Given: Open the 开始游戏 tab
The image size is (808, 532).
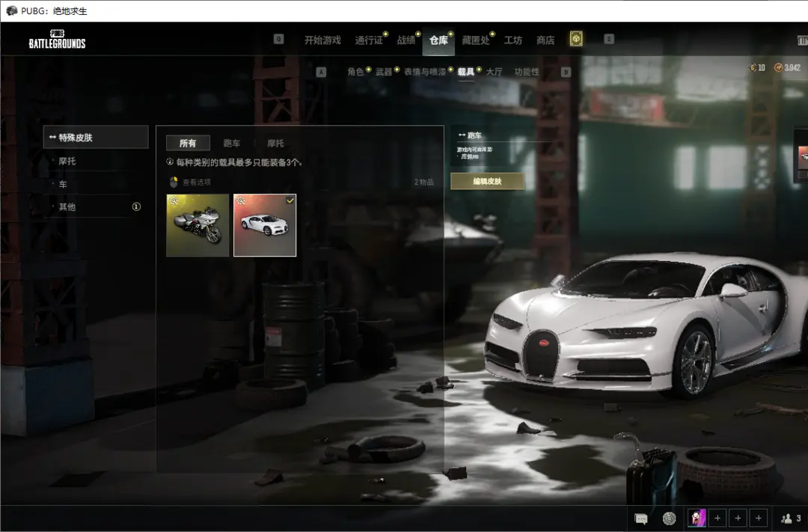Looking at the screenshot, I should (x=322, y=40).
